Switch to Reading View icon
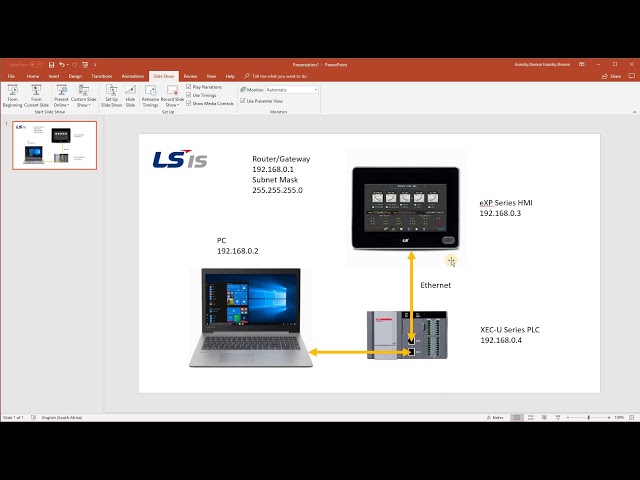Screen dimensions: 640x480 click(x=544, y=418)
